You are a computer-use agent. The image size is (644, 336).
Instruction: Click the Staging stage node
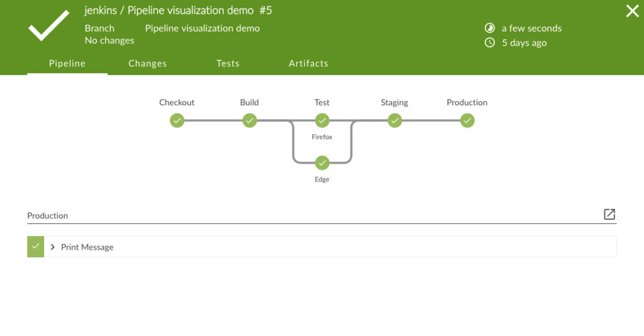pyautogui.click(x=394, y=120)
